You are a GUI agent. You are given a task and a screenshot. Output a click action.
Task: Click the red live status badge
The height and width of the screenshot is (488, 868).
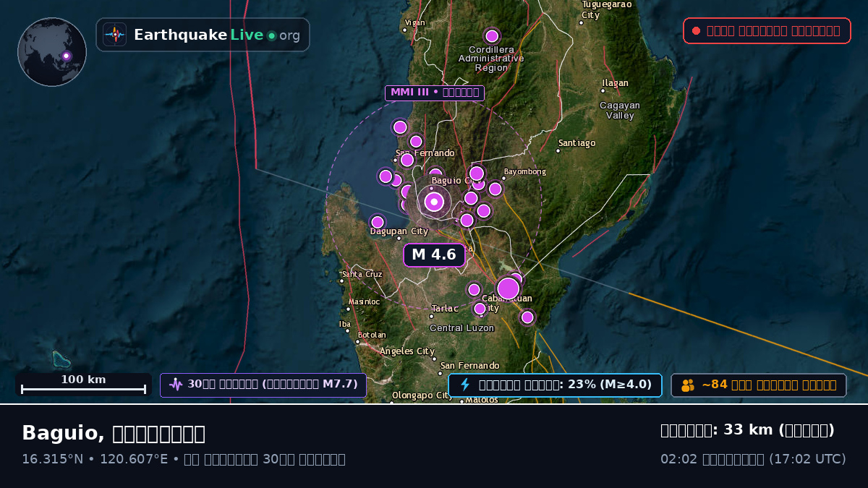point(767,30)
